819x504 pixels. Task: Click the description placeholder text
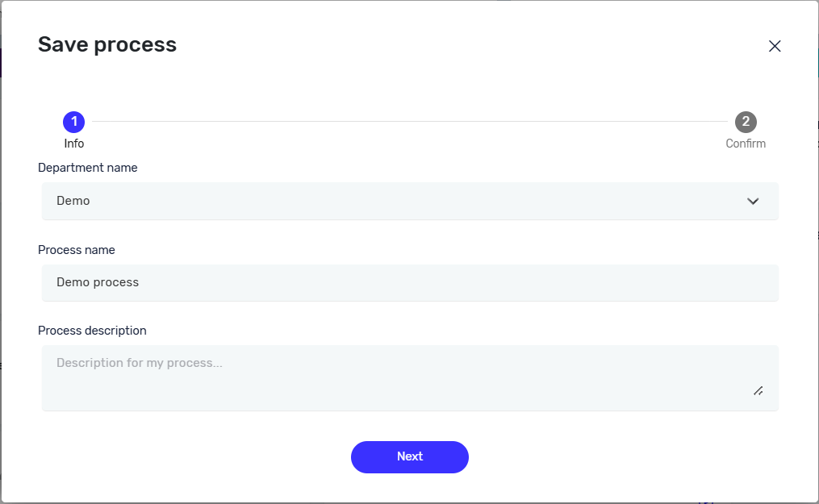click(x=140, y=363)
